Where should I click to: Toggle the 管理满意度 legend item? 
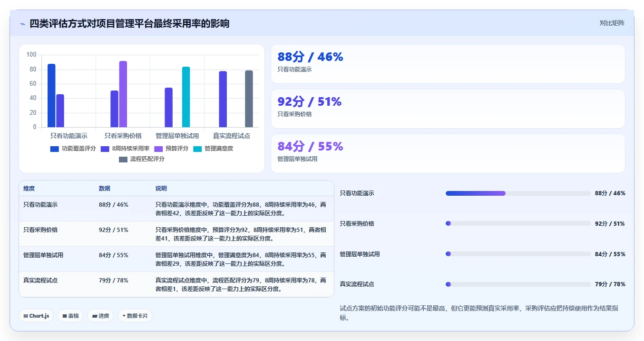coord(213,149)
